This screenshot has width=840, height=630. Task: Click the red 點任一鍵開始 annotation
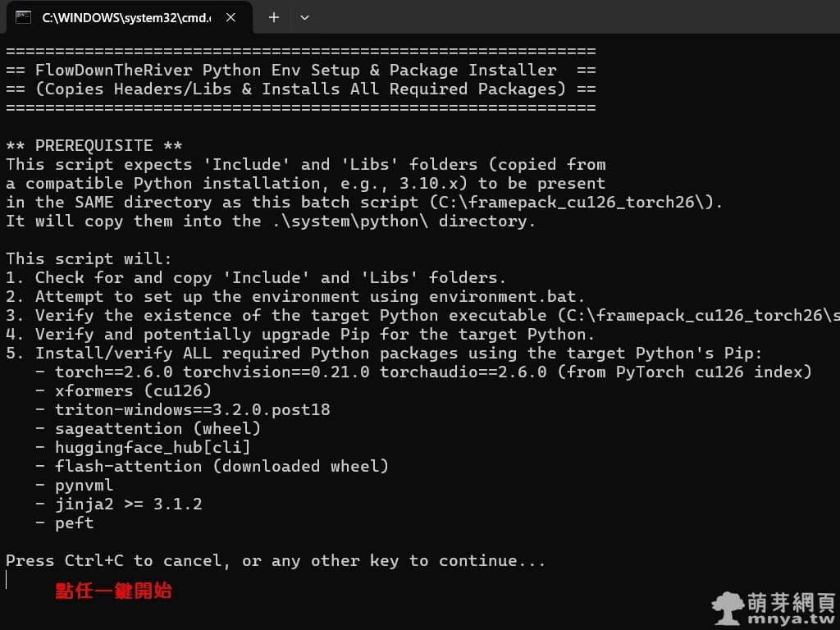(x=113, y=591)
